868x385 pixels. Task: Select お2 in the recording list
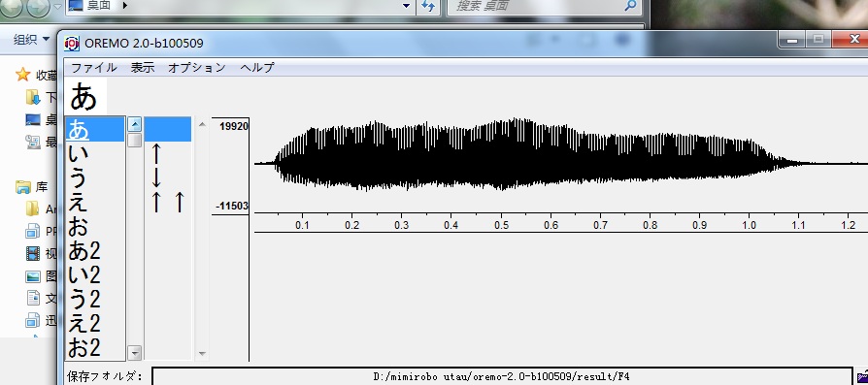[x=94, y=347]
